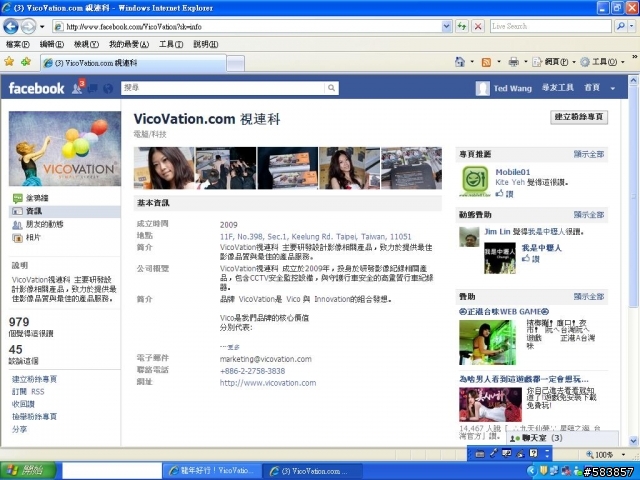Open the 工具(T) Tools menu
Viewport: 640px width, 480px height.
coord(171,44)
